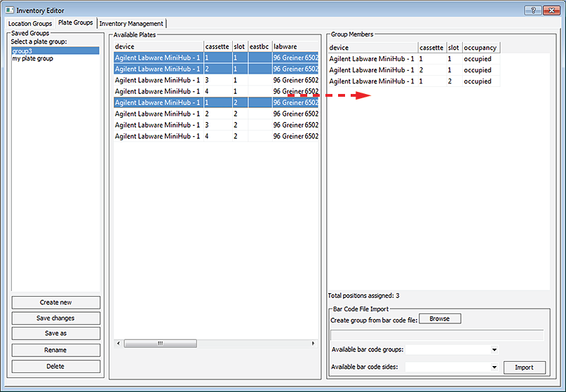Open the Inventory Management tab
566x392 pixels.
[x=131, y=24]
